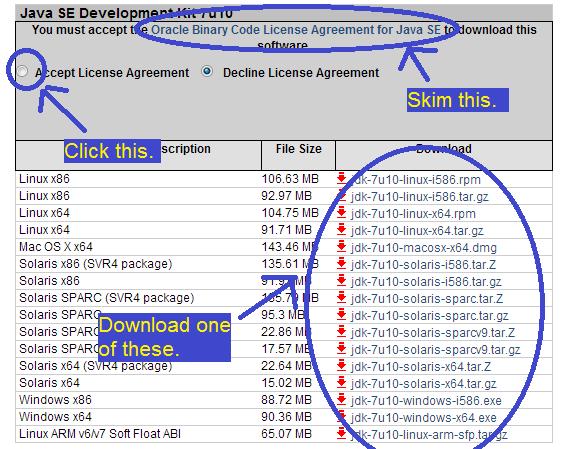Screen dimensions: 569x449
Task: Download jdk-7u10-solaris-x64.tar.Z file link
Action: tap(421, 367)
